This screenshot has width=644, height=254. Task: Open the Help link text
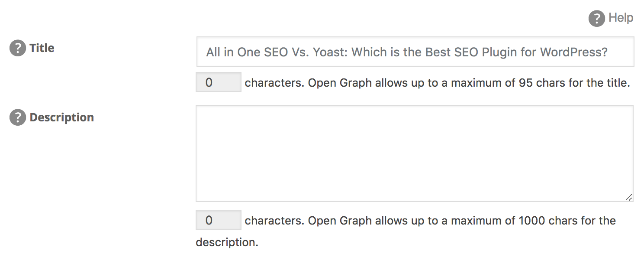[621, 18]
